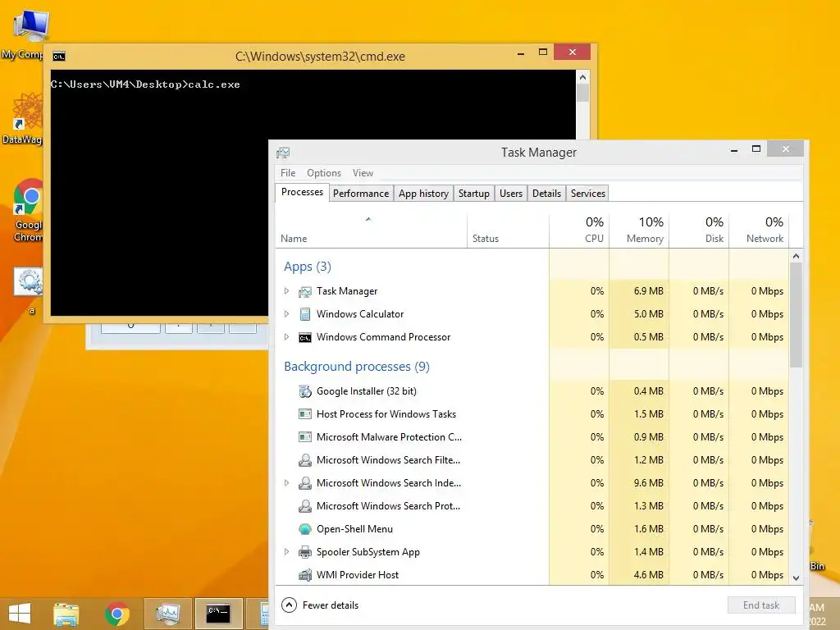This screenshot has height=630, width=840.
Task: Sort processes by the Name column header
Action: 371,231
